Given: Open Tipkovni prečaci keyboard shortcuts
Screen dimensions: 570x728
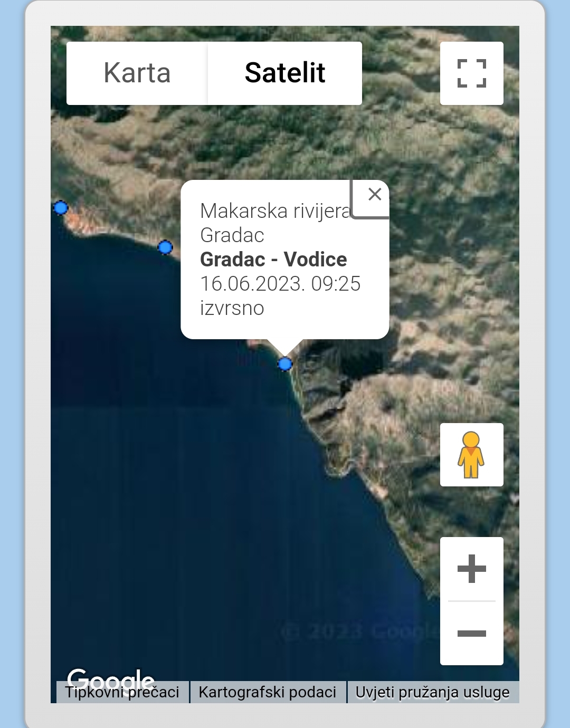Looking at the screenshot, I should tap(122, 692).
